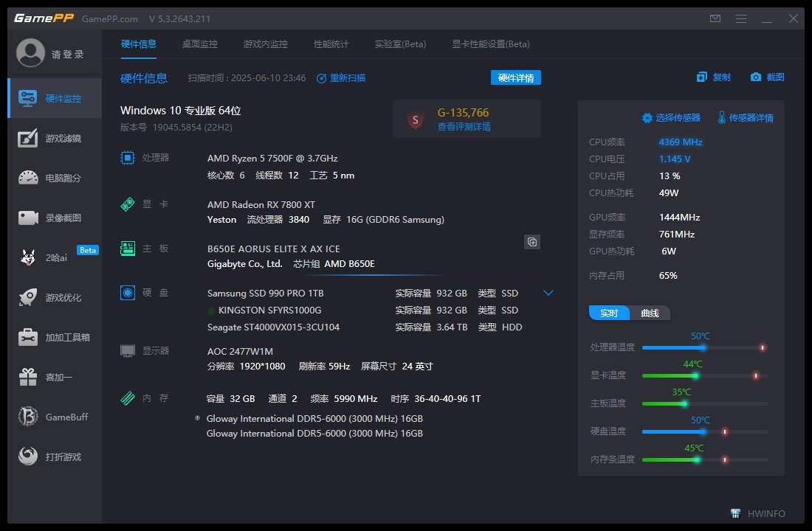Click the GamePP.com link in title bar
This screenshot has height=531, width=812.
(110, 18)
